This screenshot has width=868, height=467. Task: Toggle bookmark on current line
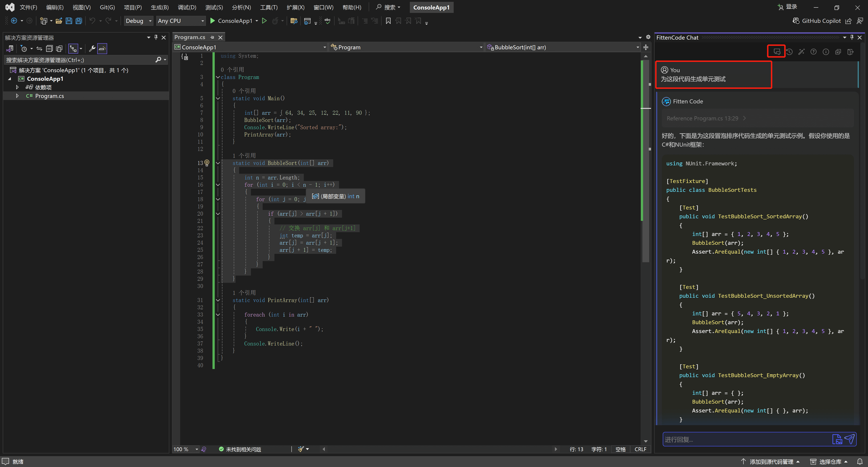pos(388,21)
